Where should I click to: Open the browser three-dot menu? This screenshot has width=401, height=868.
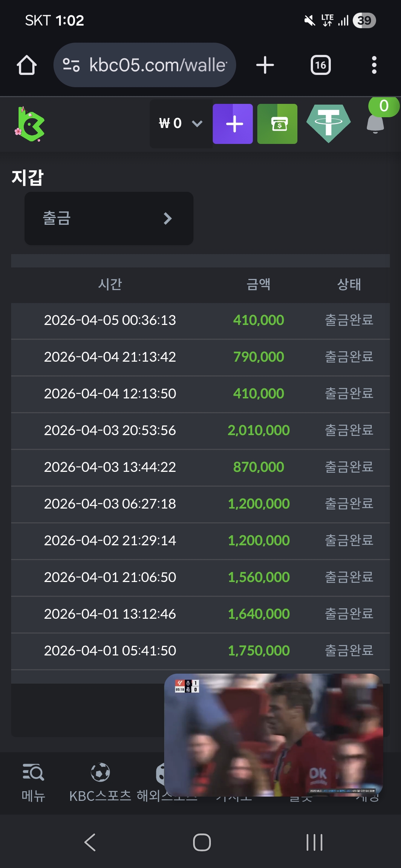point(374,65)
